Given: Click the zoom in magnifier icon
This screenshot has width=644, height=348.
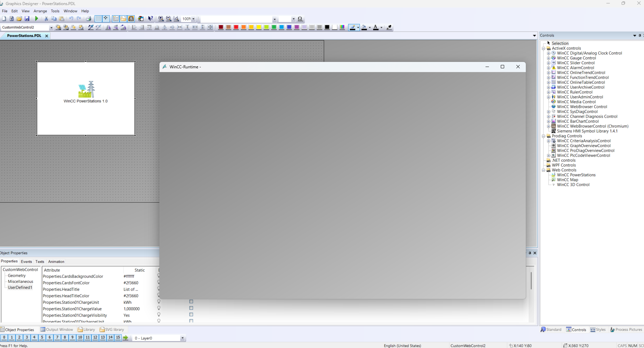Looking at the screenshot, I should 161,19.
